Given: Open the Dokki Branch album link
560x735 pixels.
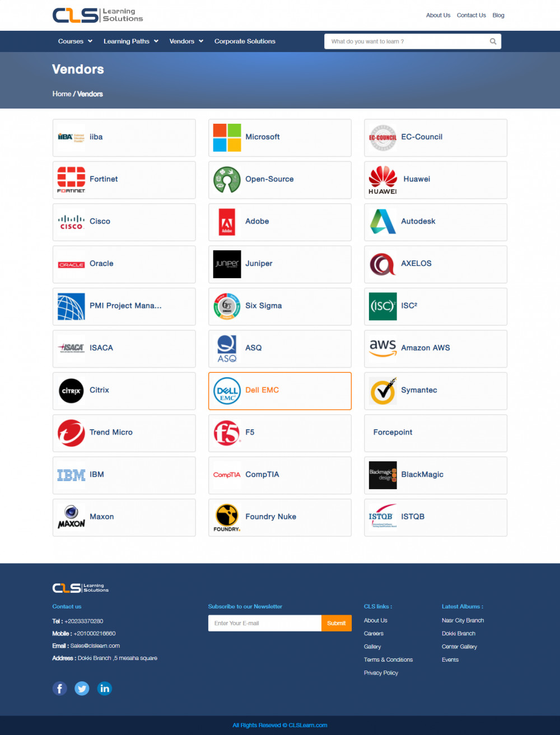Looking at the screenshot, I should pyautogui.click(x=459, y=634).
